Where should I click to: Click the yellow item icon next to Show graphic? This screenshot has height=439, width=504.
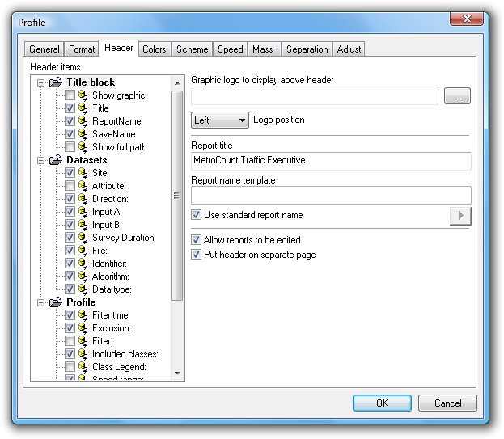point(83,95)
